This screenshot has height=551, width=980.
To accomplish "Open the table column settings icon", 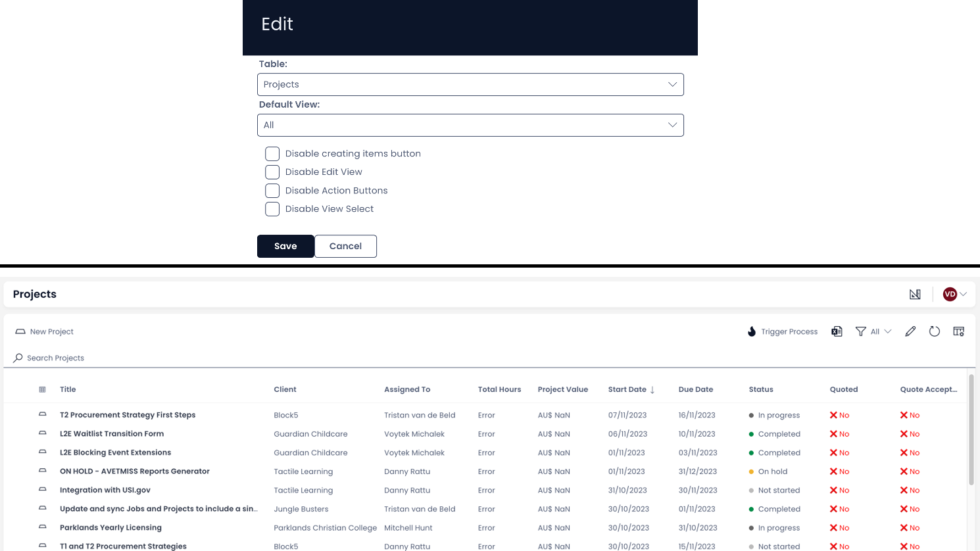I will coord(959,331).
